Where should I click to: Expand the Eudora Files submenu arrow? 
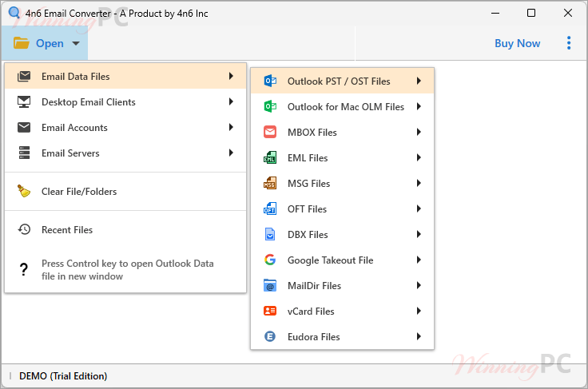[419, 336]
